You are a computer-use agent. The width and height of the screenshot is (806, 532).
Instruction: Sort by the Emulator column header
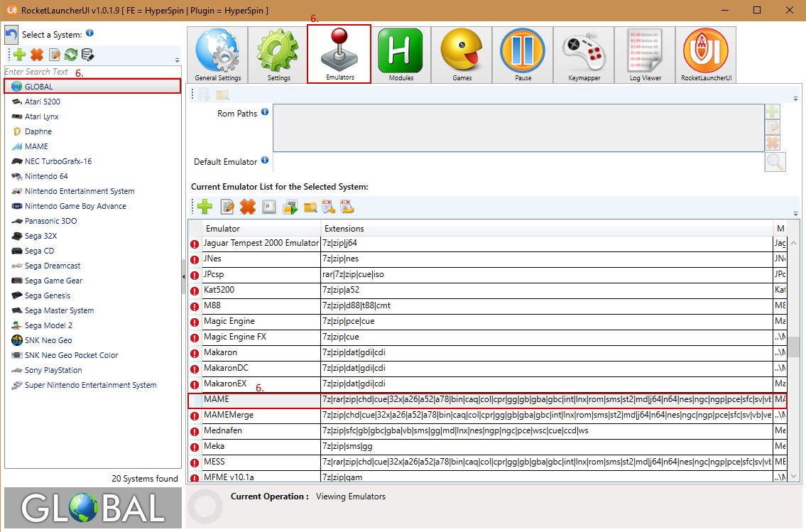[x=261, y=228]
